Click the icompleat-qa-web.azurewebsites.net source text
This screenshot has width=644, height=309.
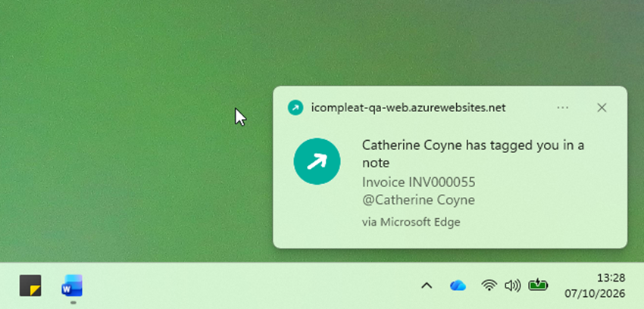click(408, 108)
